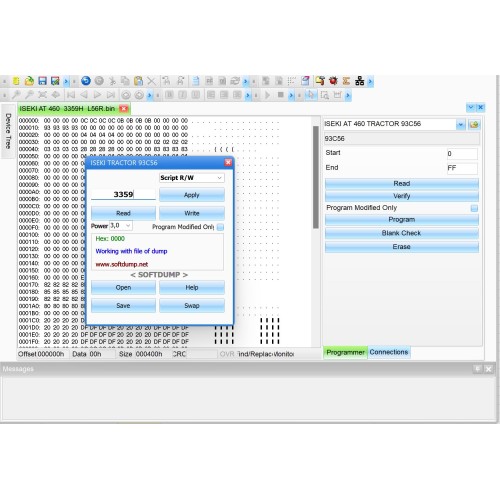500x500 pixels.
Task: Click the sigma checksum toolbar icon
Action: coord(346,81)
